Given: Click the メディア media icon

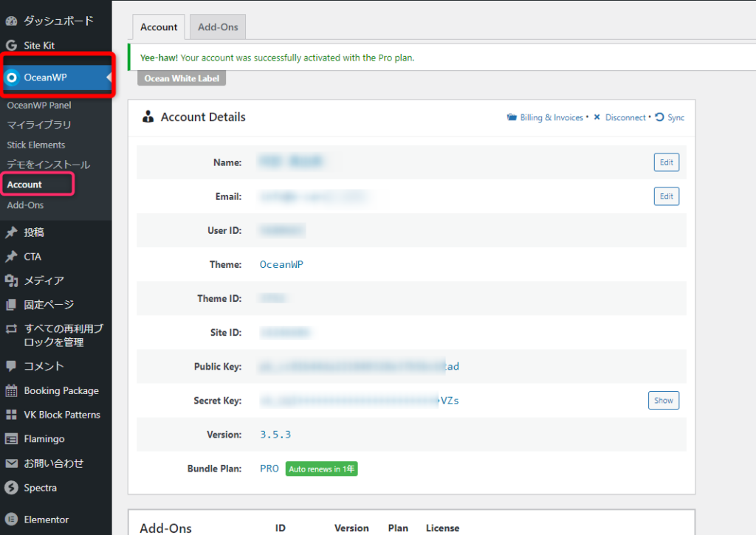Looking at the screenshot, I should (11, 280).
